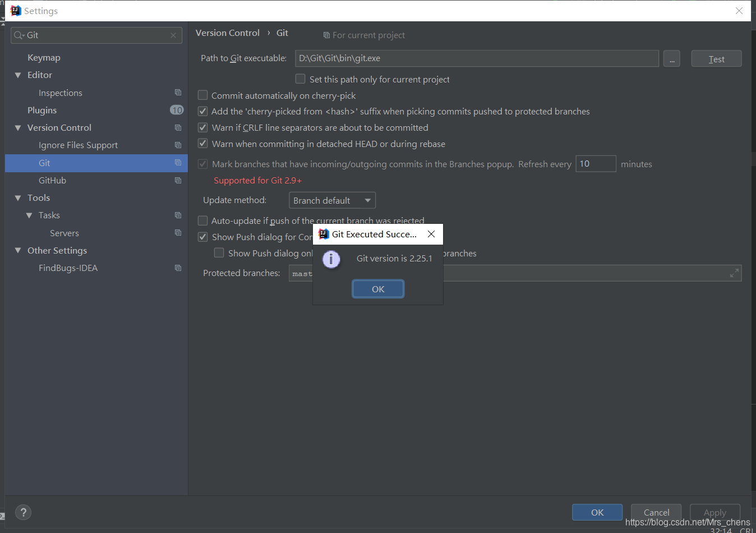Select Keymap in the settings tree
Viewport: 756px width, 533px height.
[x=44, y=57]
